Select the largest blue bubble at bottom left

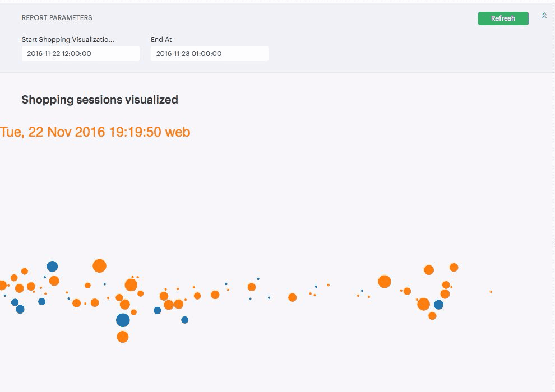click(x=123, y=320)
